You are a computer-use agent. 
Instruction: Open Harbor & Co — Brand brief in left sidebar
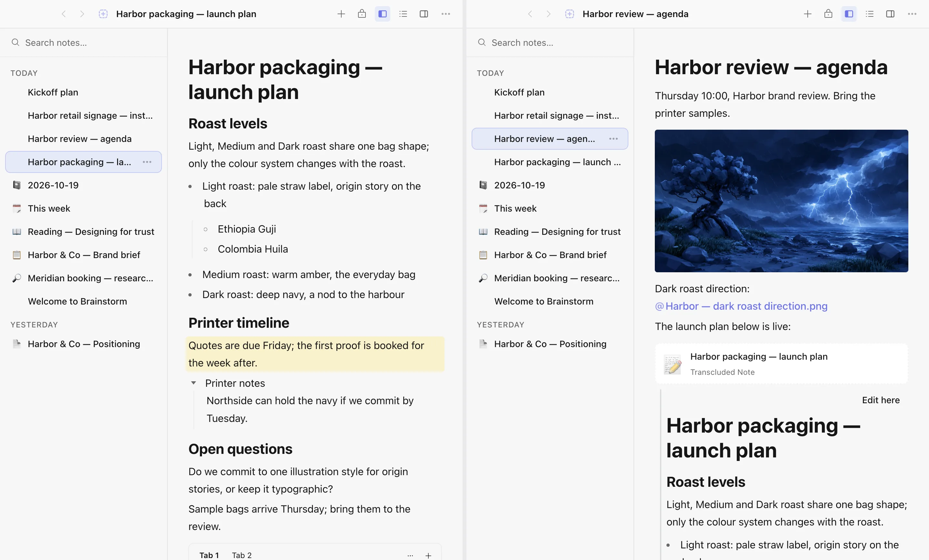pos(83,255)
